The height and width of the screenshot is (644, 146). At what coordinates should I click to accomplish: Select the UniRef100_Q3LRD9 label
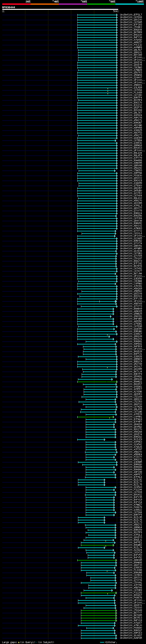click(x=131, y=88)
